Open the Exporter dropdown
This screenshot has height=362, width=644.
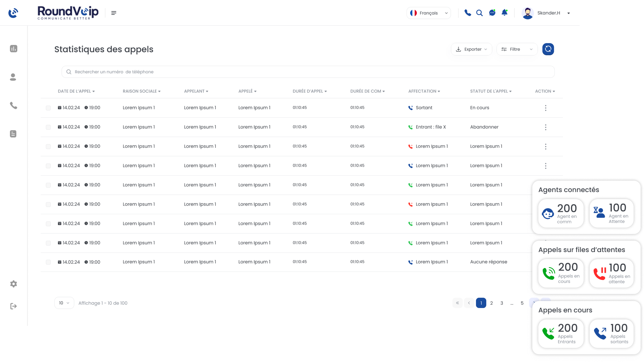(x=471, y=49)
